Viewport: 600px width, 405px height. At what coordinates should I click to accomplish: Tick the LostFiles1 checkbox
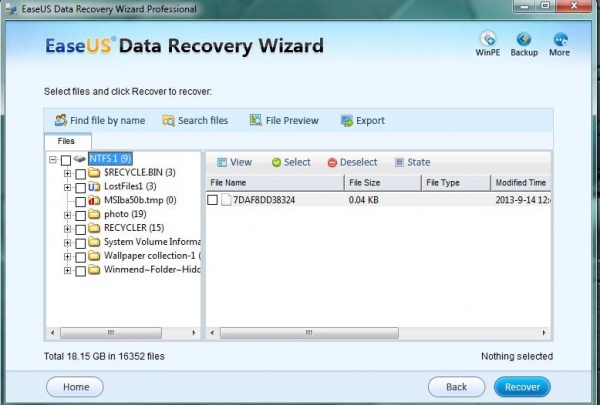pyautogui.click(x=80, y=188)
